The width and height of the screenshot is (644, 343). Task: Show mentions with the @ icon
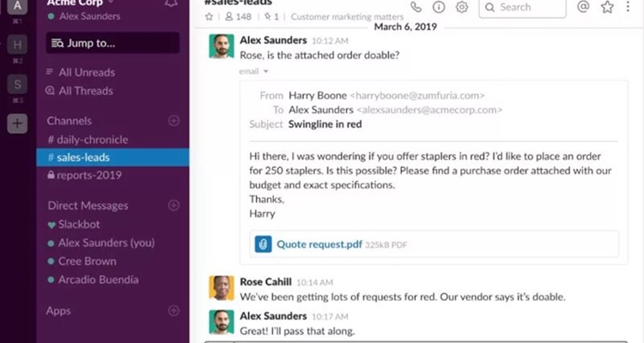pyautogui.click(x=584, y=7)
